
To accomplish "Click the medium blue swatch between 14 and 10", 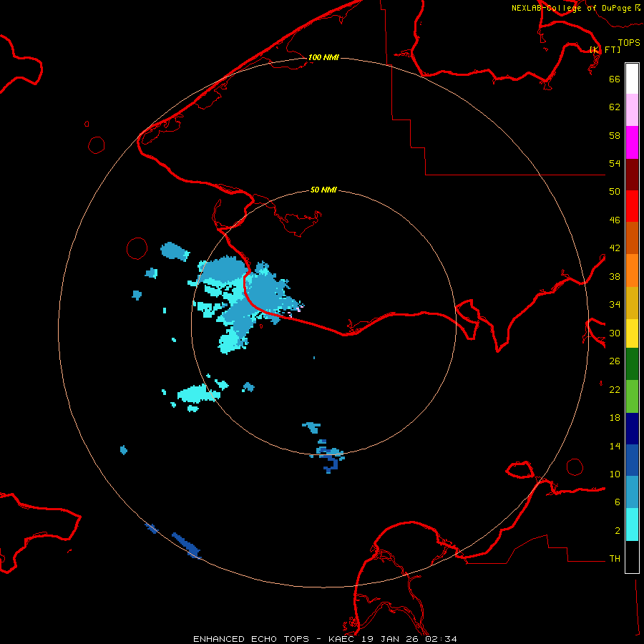I will click(632, 460).
